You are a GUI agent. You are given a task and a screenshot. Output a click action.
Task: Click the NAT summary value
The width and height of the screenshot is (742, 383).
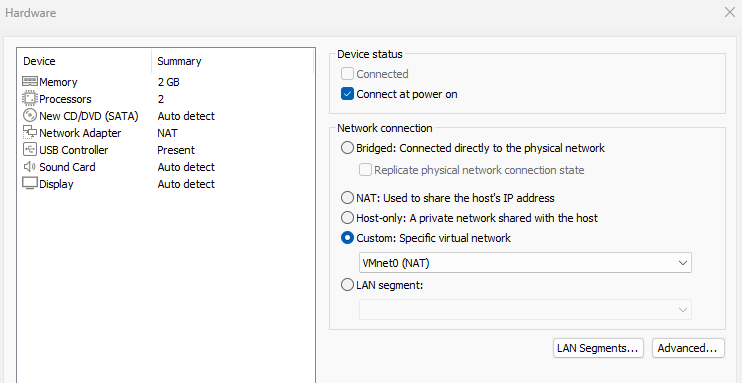(x=168, y=134)
